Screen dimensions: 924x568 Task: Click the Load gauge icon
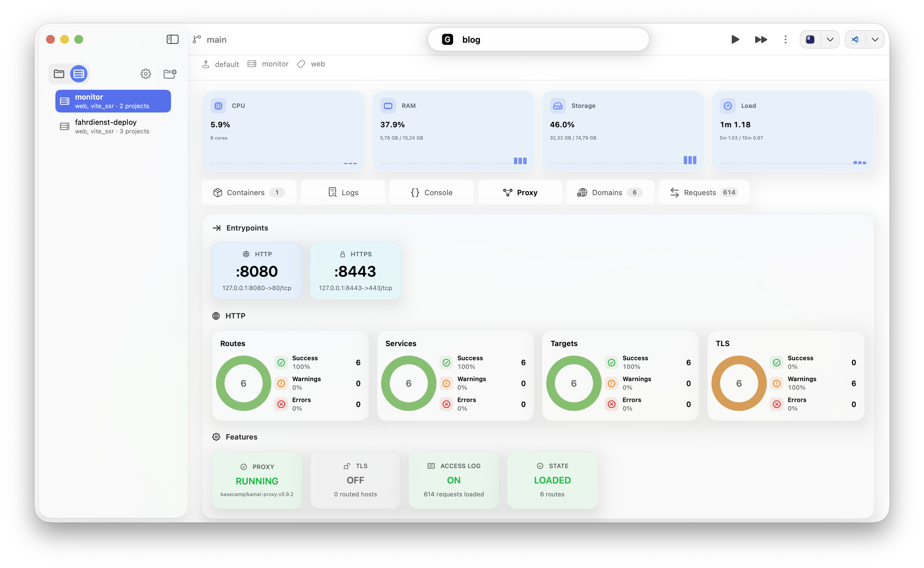click(728, 106)
